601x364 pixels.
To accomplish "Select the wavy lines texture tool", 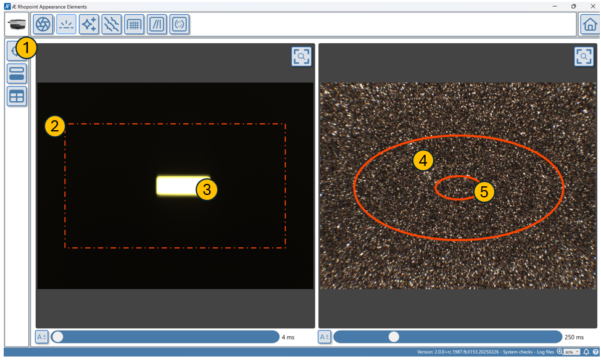I will point(112,25).
